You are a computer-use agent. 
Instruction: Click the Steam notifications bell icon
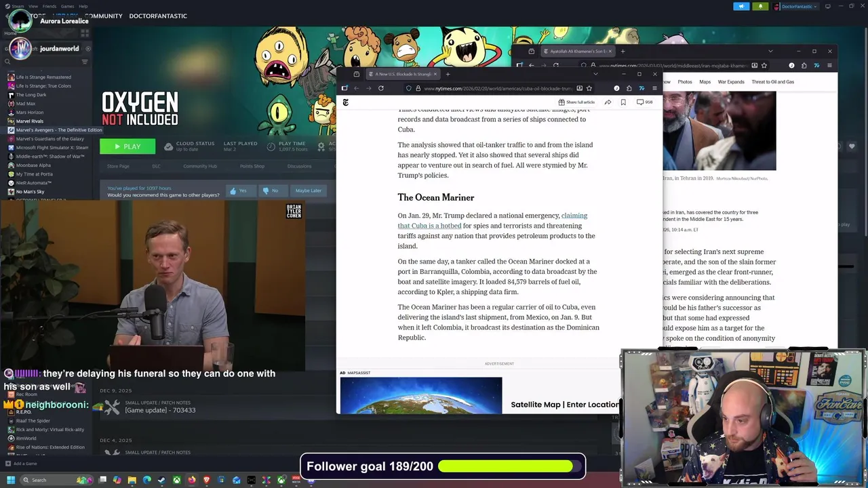click(x=759, y=6)
